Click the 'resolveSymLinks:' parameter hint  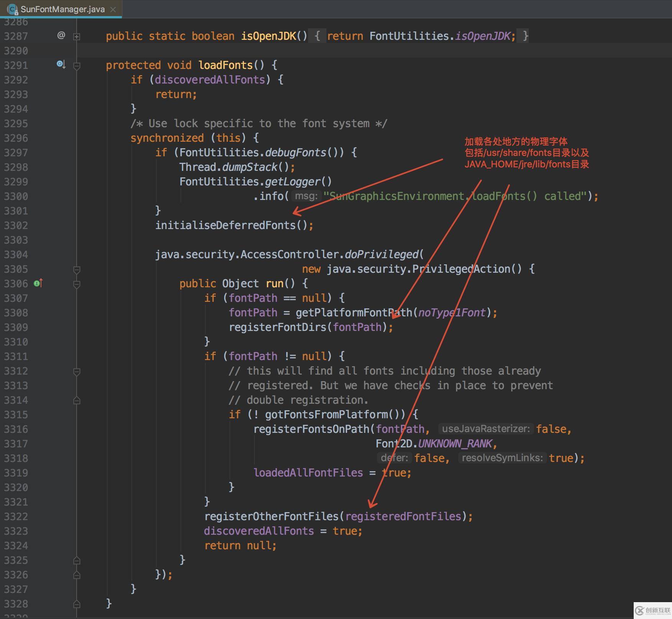[x=502, y=458]
